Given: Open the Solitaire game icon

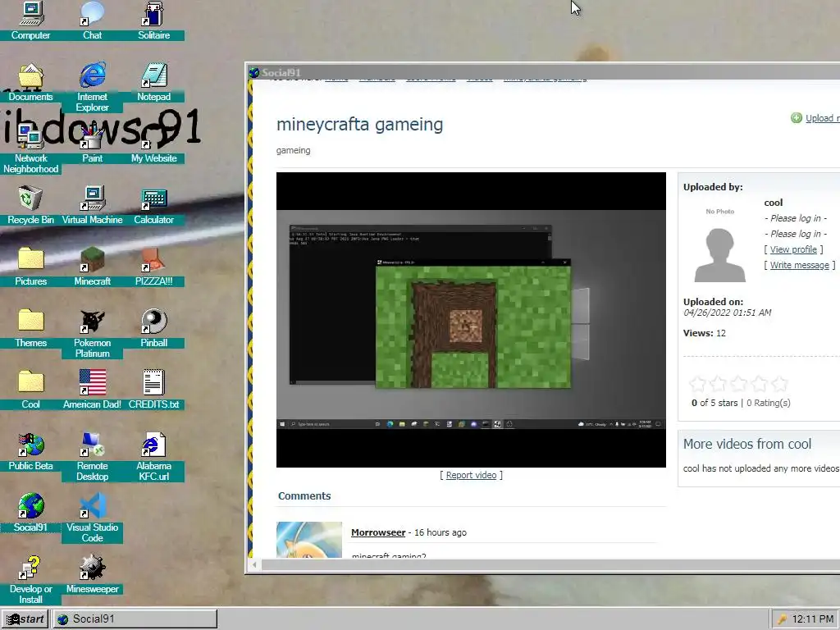Looking at the screenshot, I should coord(153,21).
